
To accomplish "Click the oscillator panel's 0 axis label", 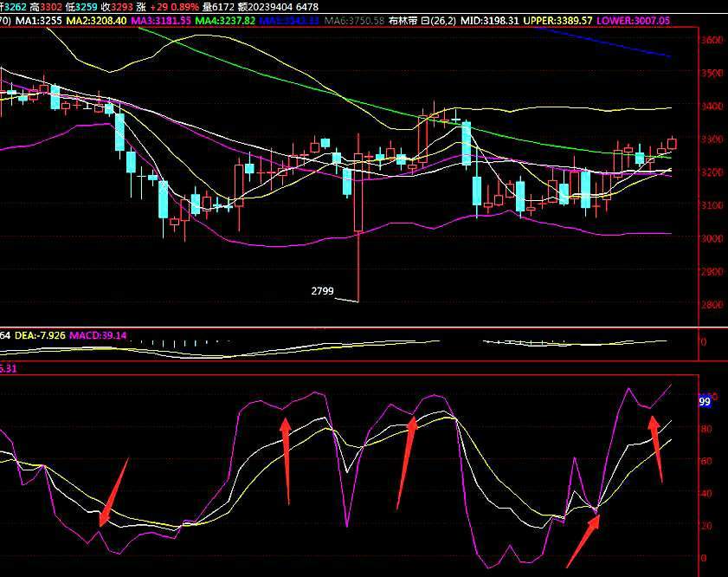I will [704, 558].
